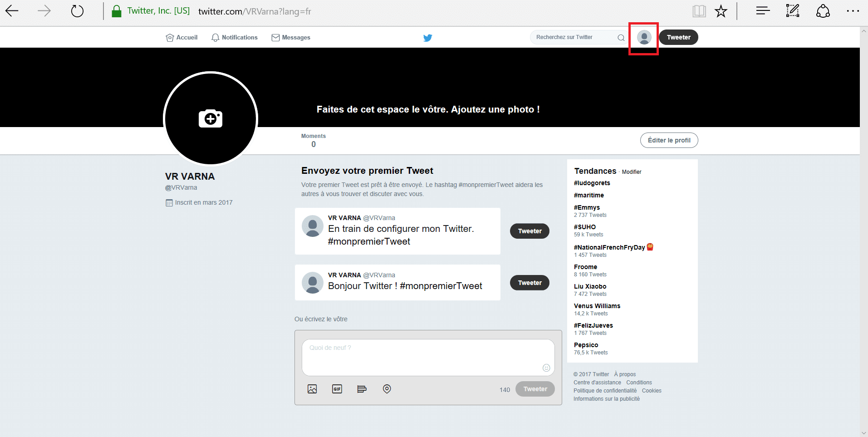
Task: Click the page scrollbar down arrow
Action: [864, 433]
